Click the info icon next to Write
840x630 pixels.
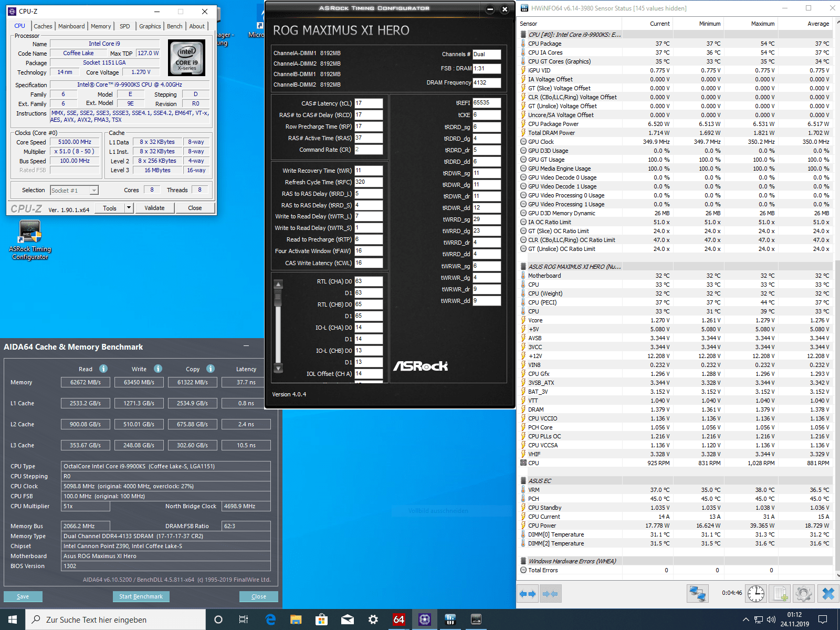click(x=158, y=369)
